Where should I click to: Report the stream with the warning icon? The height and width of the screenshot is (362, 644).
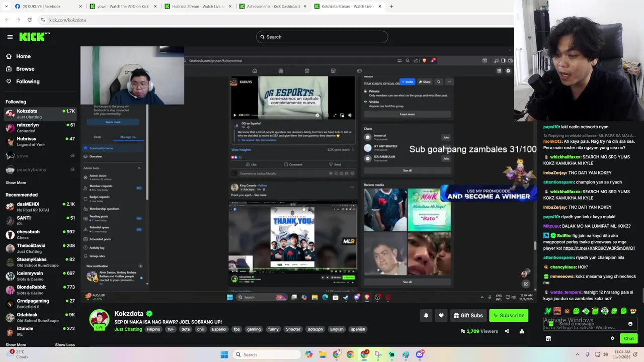pos(522,331)
